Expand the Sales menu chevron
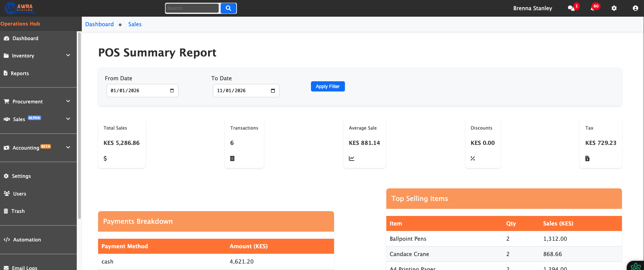The height and width of the screenshot is (270, 644). click(68, 119)
